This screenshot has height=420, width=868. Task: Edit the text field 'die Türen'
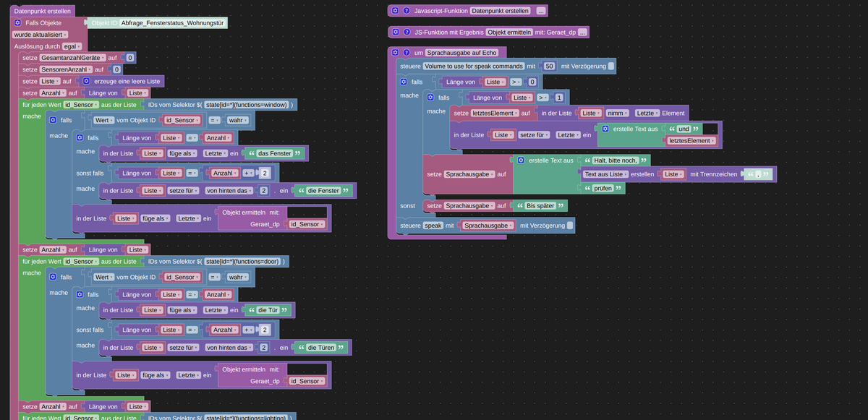pos(321,348)
